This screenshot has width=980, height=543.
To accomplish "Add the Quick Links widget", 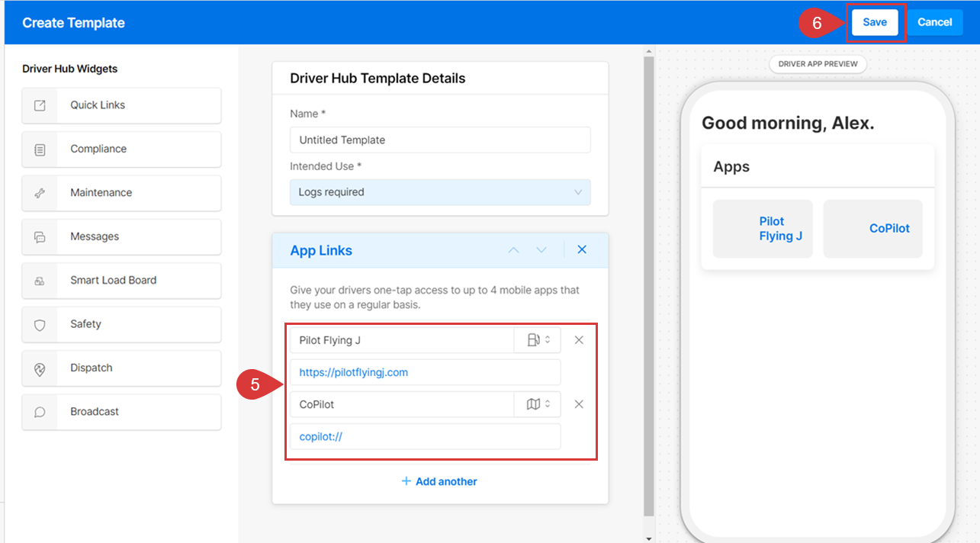I will (121, 105).
